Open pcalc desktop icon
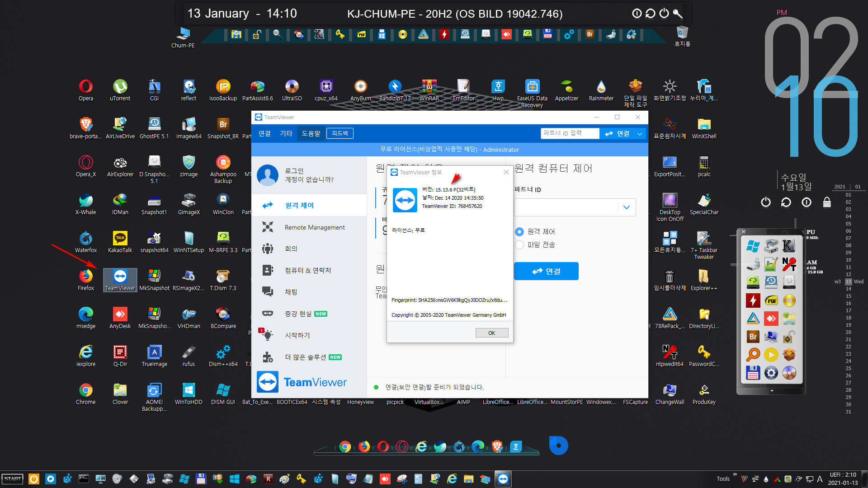The image size is (868, 488). pyautogui.click(x=704, y=165)
